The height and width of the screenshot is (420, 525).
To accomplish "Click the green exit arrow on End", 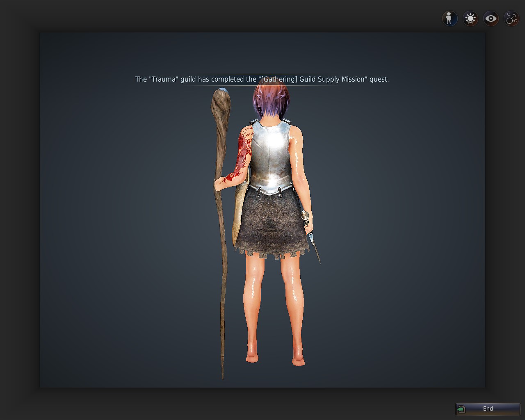I will tap(461, 409).
